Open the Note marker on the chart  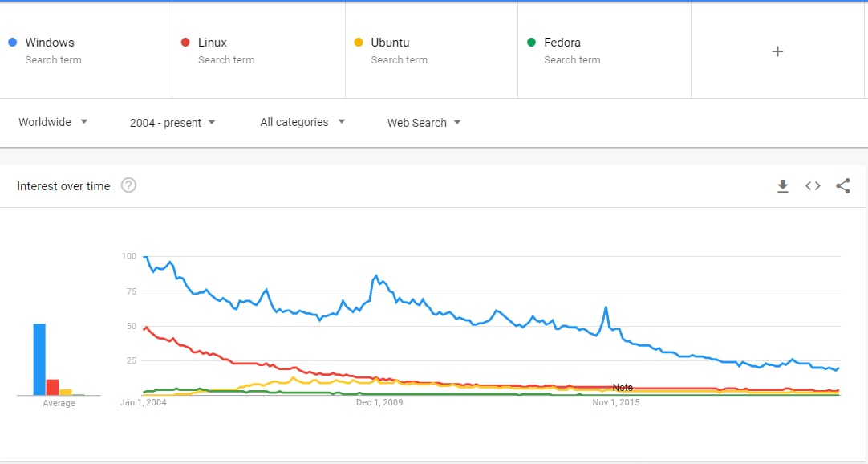point(623,388)
